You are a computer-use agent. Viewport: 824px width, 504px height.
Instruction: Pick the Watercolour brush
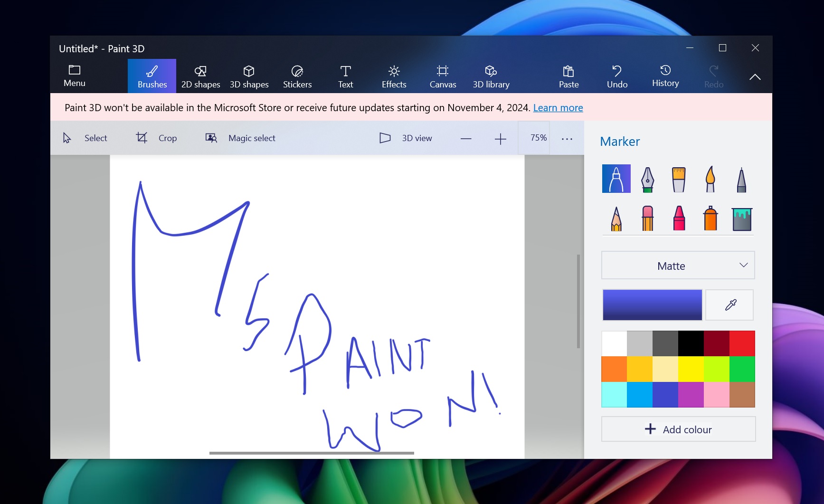[710, 179]
